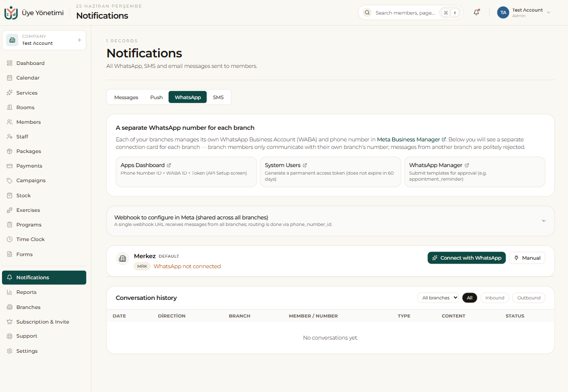This screenshot has height=392, width=568.
Task: Click the Payments card icon
Action: 10,166
